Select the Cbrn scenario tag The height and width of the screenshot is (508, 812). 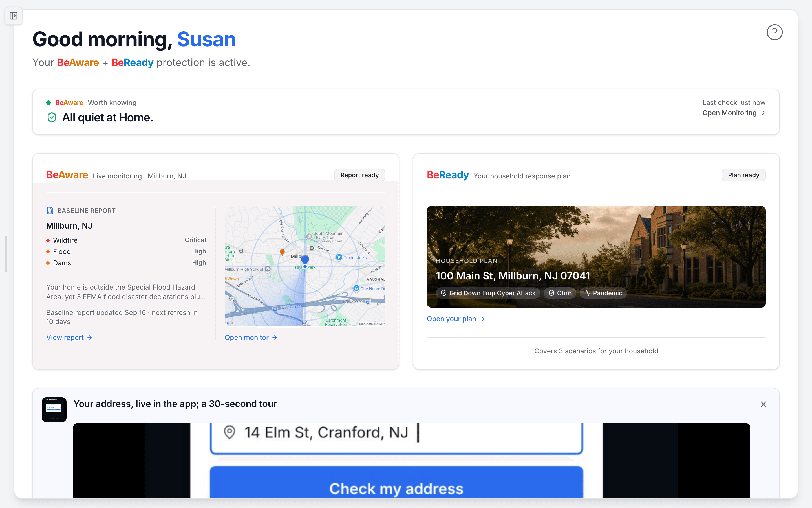coord(560,293)
